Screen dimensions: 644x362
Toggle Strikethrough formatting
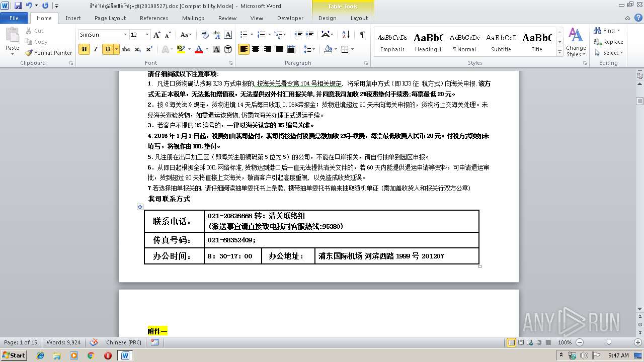[x=126, y=49]
